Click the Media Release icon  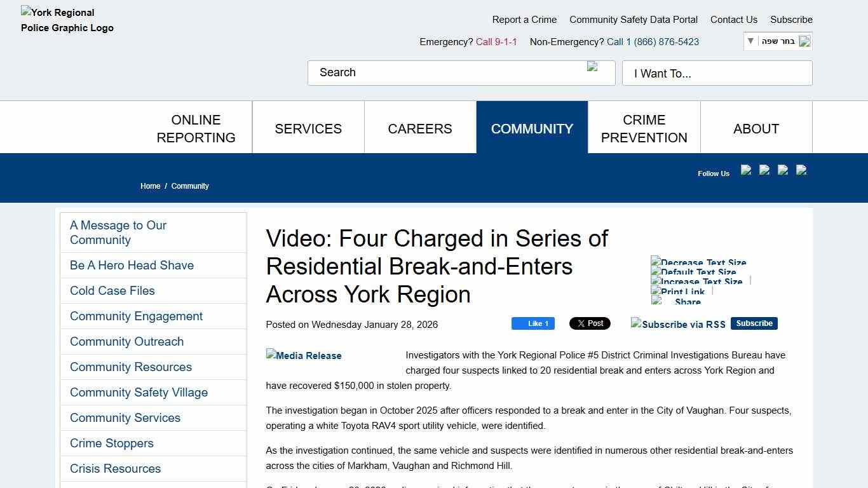click(x=303, y=355)
